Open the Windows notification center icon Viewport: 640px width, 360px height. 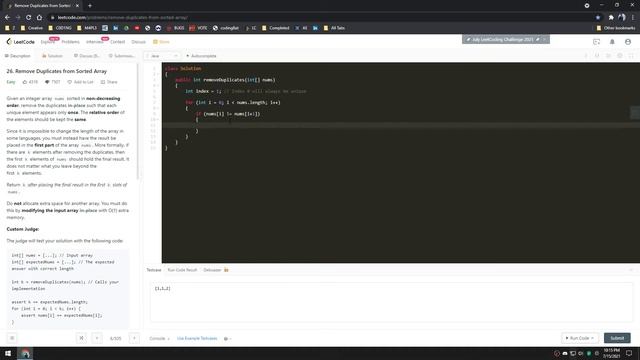click(629, 353)
